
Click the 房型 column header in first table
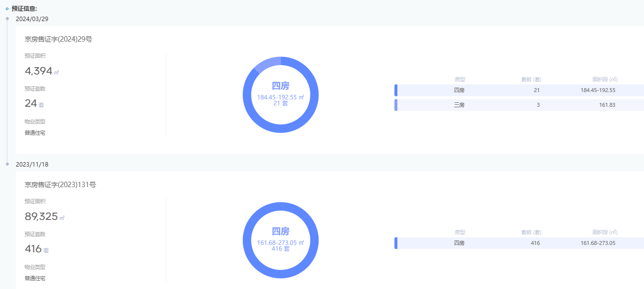click(460, 79)
